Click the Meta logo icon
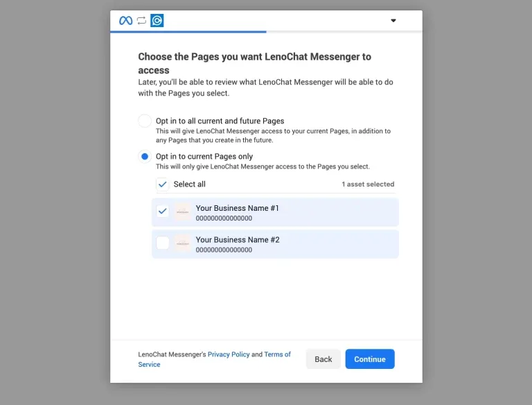Image resolution: width=532 pixels, height=405 pixels. coord(125,20)
